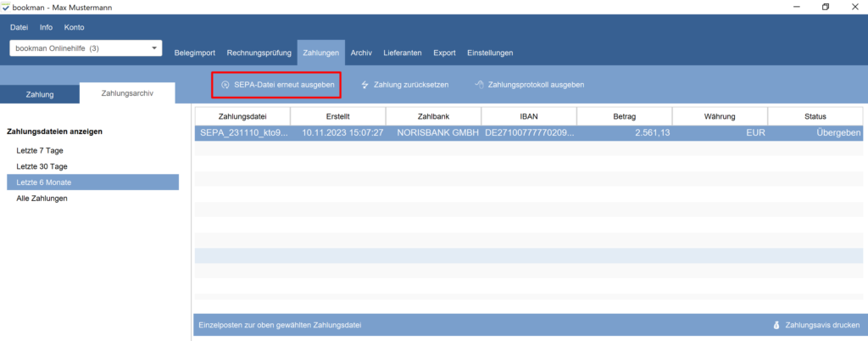
Task: Open the bookman Onlinehilfe (3) dropdown
Action: pyautogui.click(x=86, y=48)
